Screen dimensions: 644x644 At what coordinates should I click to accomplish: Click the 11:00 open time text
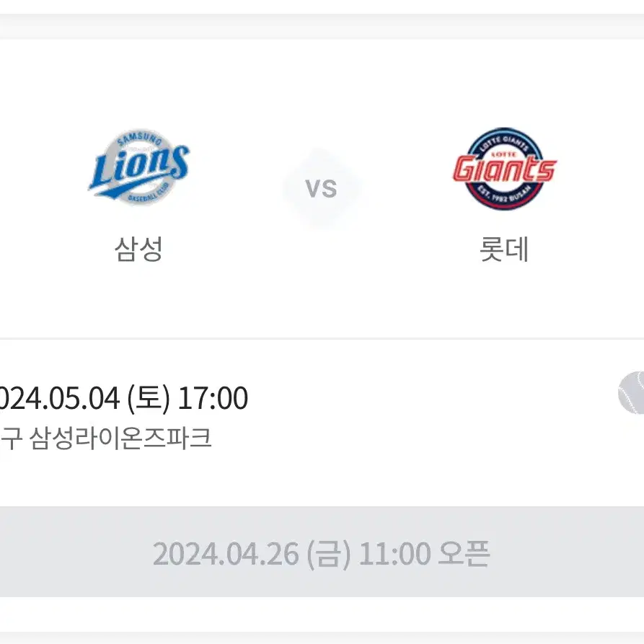coord(394,554)
